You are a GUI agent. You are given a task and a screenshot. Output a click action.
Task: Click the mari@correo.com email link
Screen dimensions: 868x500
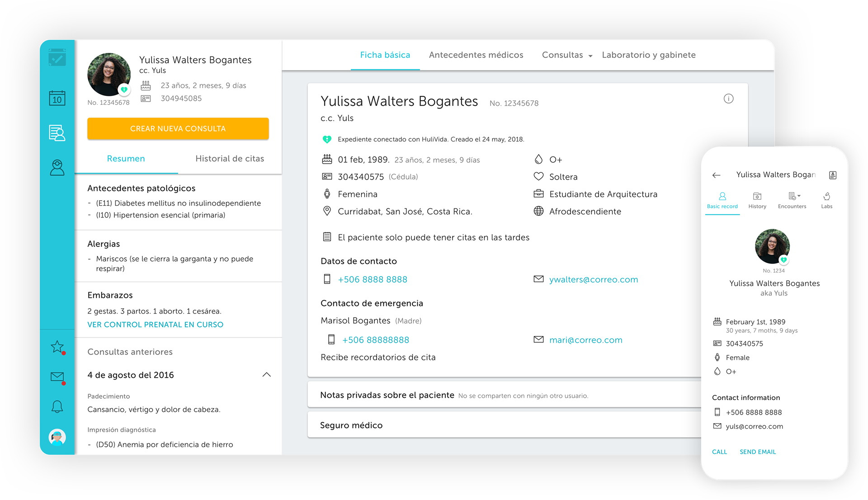(586, 340)
